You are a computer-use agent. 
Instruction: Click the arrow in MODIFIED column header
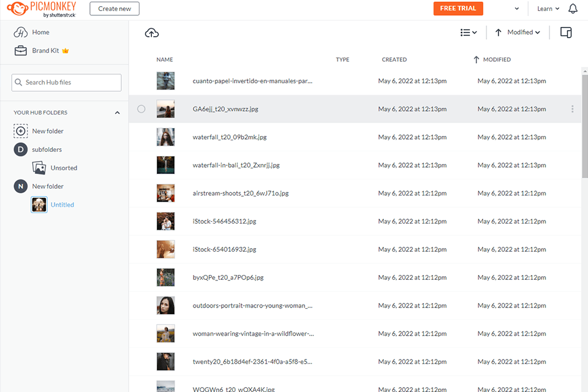(x=476, y=59)
